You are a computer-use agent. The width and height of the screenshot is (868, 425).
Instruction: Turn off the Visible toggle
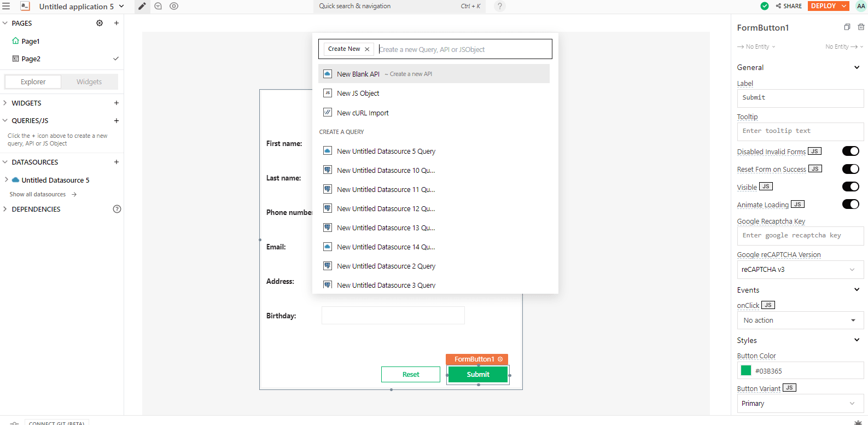pos(850,187)
